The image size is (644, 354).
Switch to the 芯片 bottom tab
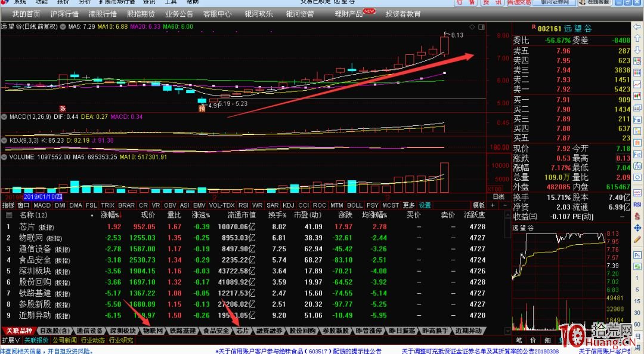tap(243, 331)
